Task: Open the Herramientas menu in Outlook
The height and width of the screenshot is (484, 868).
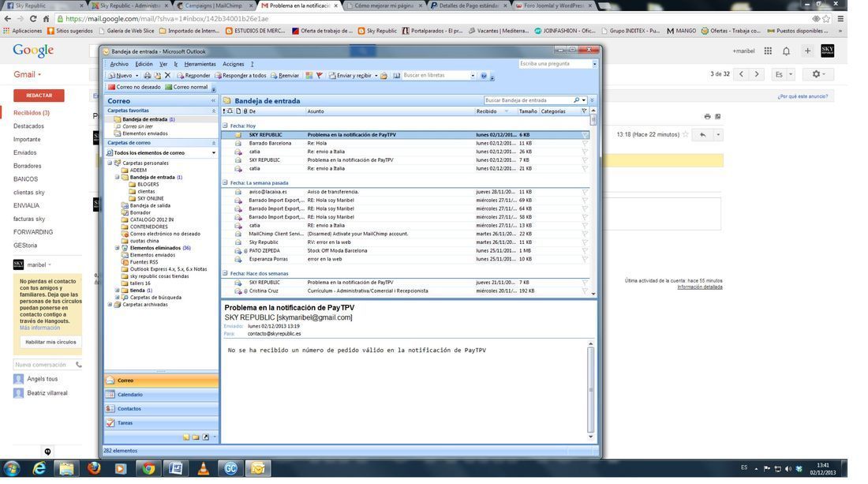Action: coord(200,64)
